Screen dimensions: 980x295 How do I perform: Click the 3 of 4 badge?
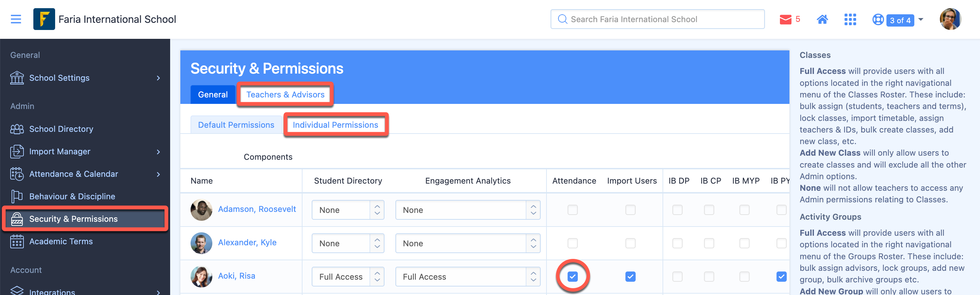(900, 20)
